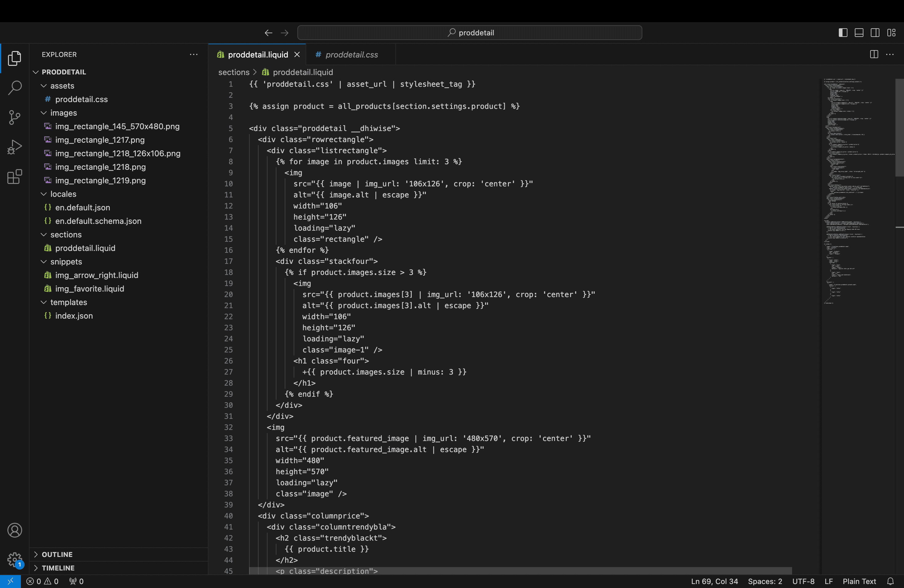Click the Plain Text language mode
Viewport: 904px width, 588px height.
[x=859, y=581]
